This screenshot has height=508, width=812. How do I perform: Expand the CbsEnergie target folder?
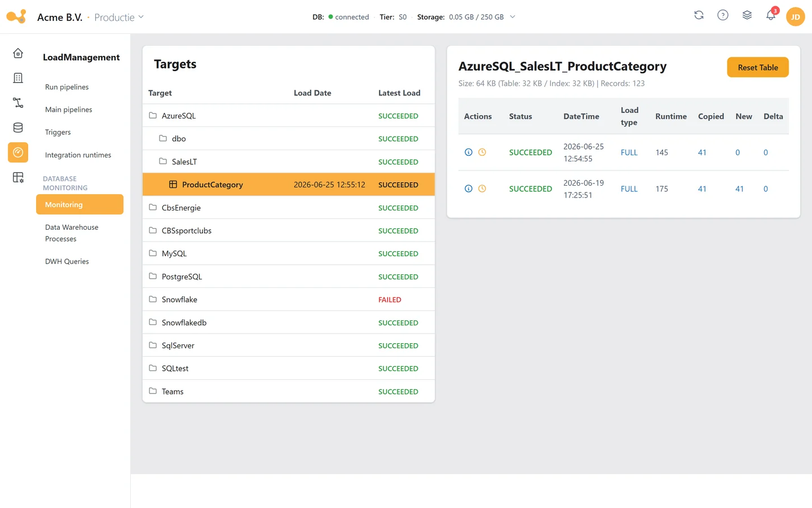289,208
